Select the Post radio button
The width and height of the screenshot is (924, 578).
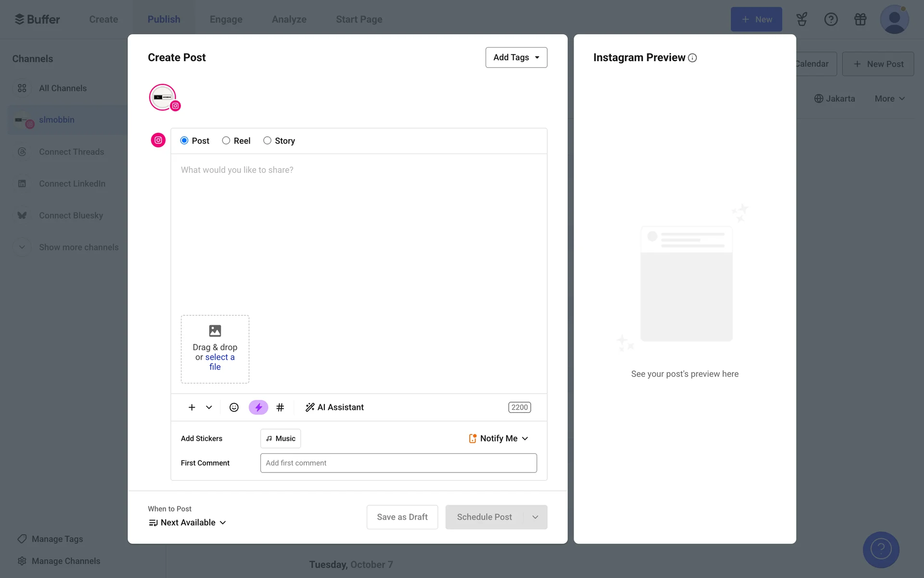184,141
